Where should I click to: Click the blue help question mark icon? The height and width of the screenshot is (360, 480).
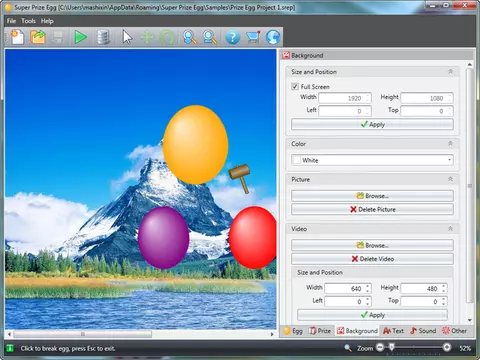point(233,37)
